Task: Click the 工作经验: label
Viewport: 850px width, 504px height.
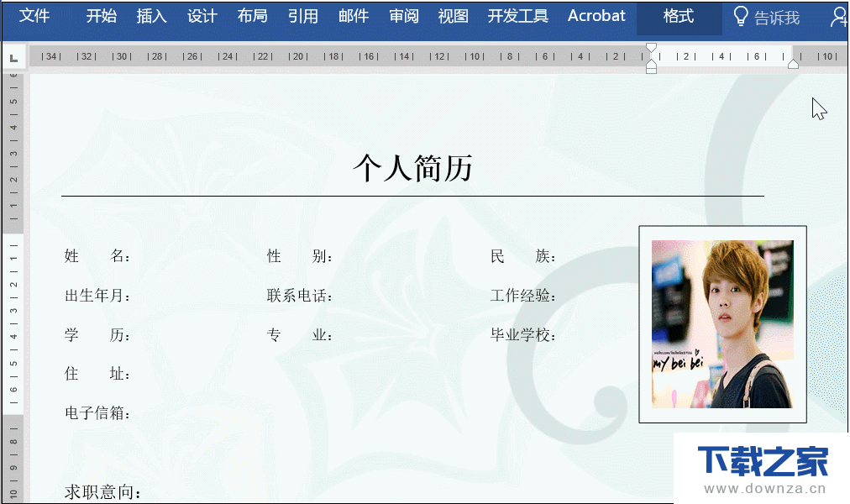Action: click(523, 296)
